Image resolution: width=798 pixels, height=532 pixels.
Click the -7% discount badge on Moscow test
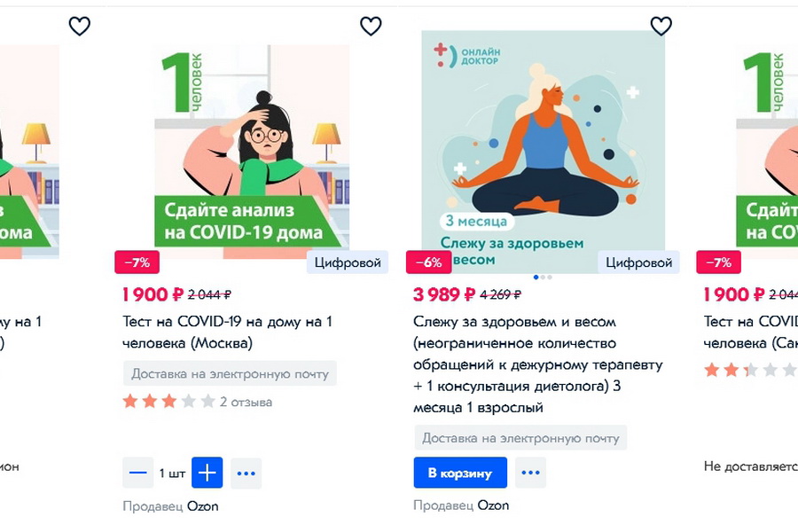click(x=137, y=262)
